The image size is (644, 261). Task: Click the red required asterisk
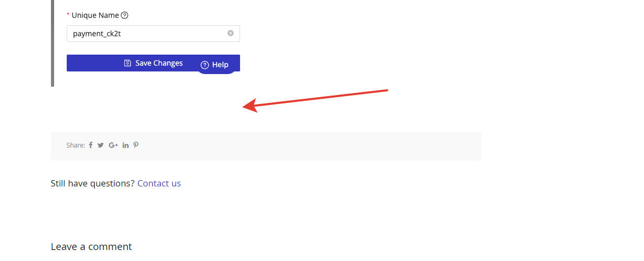[68, 15]
